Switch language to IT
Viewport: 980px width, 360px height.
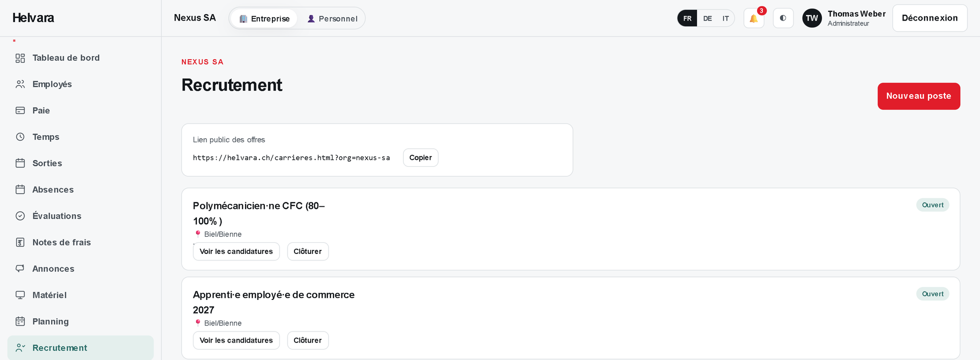pos(725,18)
